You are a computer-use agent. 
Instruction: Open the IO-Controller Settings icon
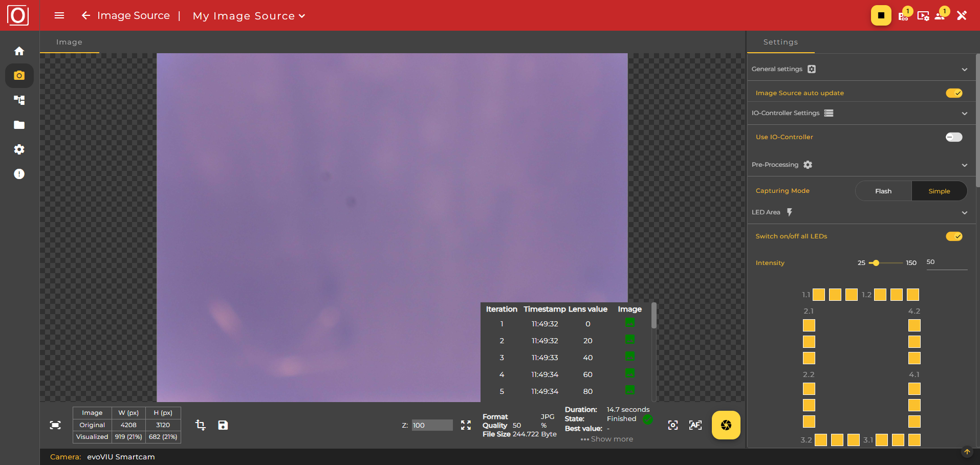pyautogui.click(x=829, y=113)
